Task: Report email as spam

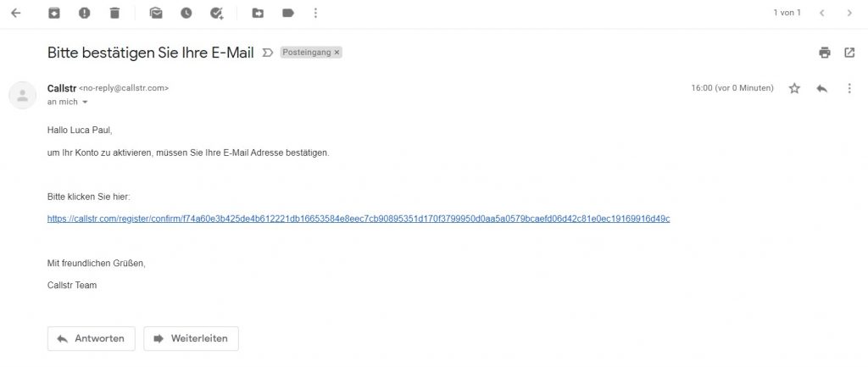Action: point(84,13)
